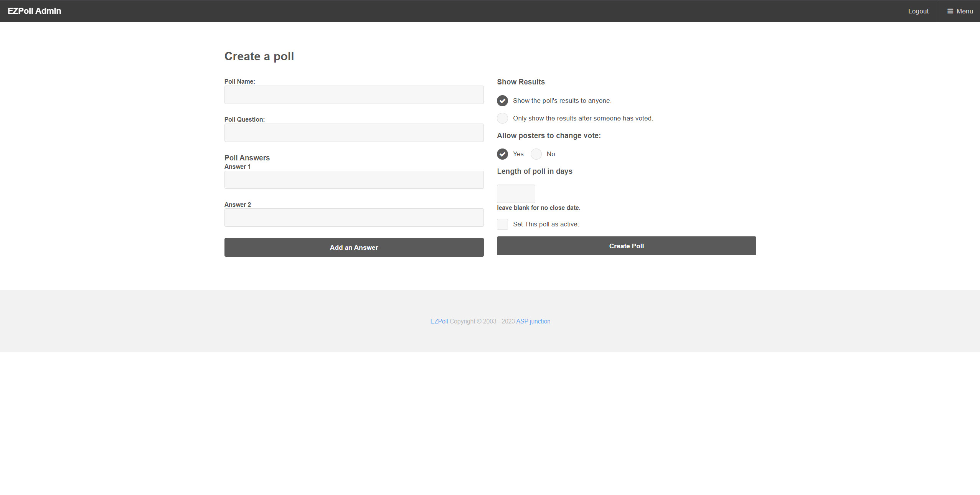Focus the Poll Question text box
The image size is (980, 495).
click(x=354, y=133)
